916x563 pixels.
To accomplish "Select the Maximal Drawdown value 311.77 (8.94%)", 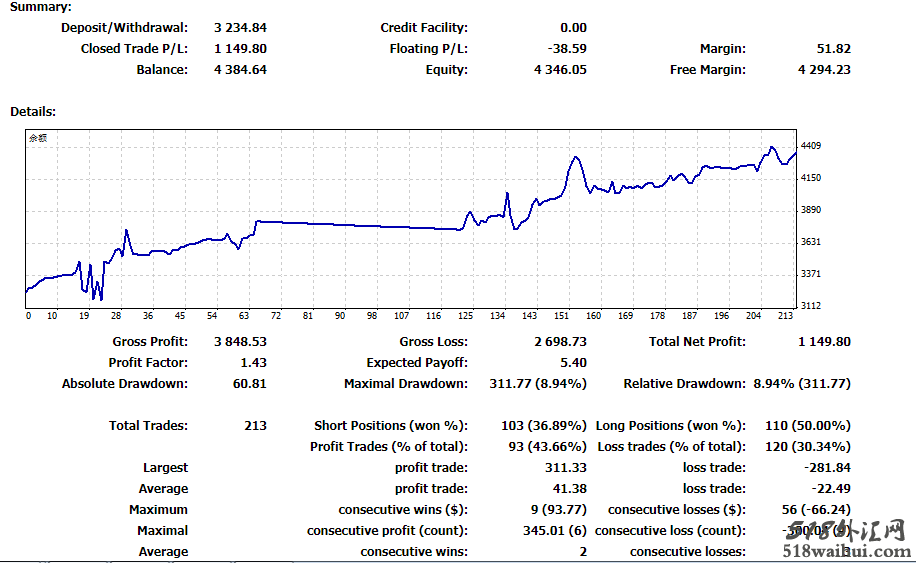I will click(536, 384).
